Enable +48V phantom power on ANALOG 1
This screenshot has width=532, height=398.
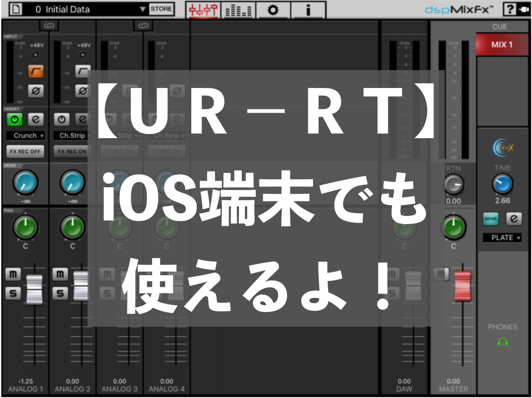click(36, 55)
